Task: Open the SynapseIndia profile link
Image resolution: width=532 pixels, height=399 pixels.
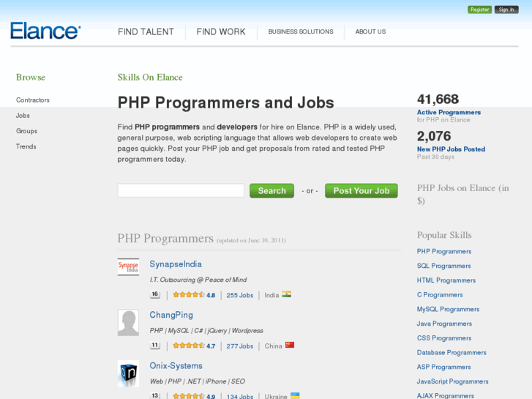Action: click(x=176, y=264)
